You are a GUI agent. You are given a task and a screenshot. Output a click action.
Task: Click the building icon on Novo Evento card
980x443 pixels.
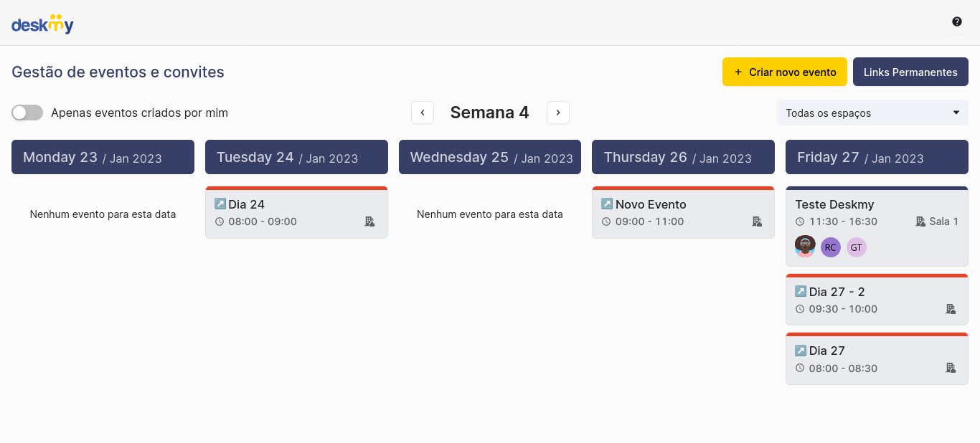[757, 221]
